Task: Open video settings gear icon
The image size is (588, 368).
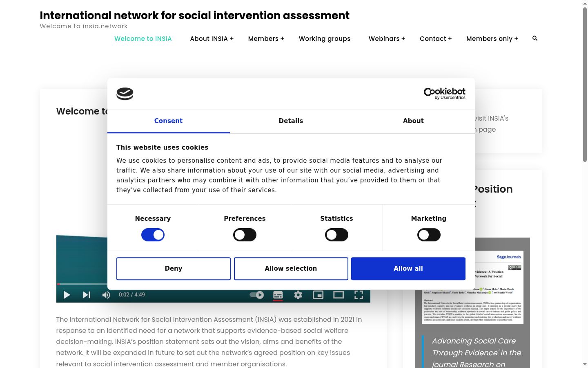Action: (x=298, y=295)
